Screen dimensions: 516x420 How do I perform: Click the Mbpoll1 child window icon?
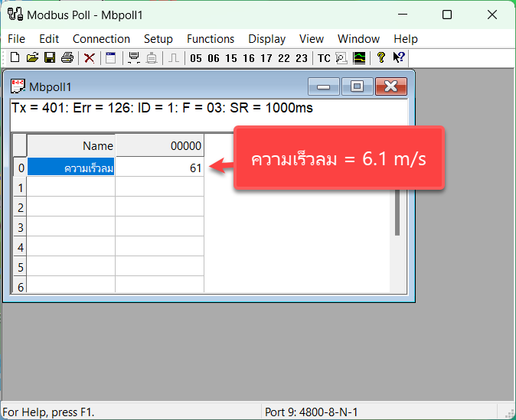pos(18,86)
